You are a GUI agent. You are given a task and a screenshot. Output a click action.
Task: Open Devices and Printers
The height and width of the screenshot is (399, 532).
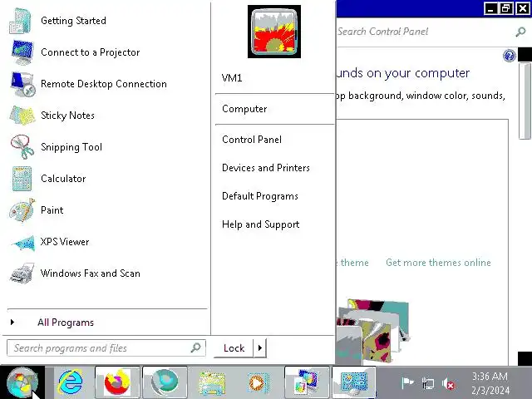[x=266, y=168]
